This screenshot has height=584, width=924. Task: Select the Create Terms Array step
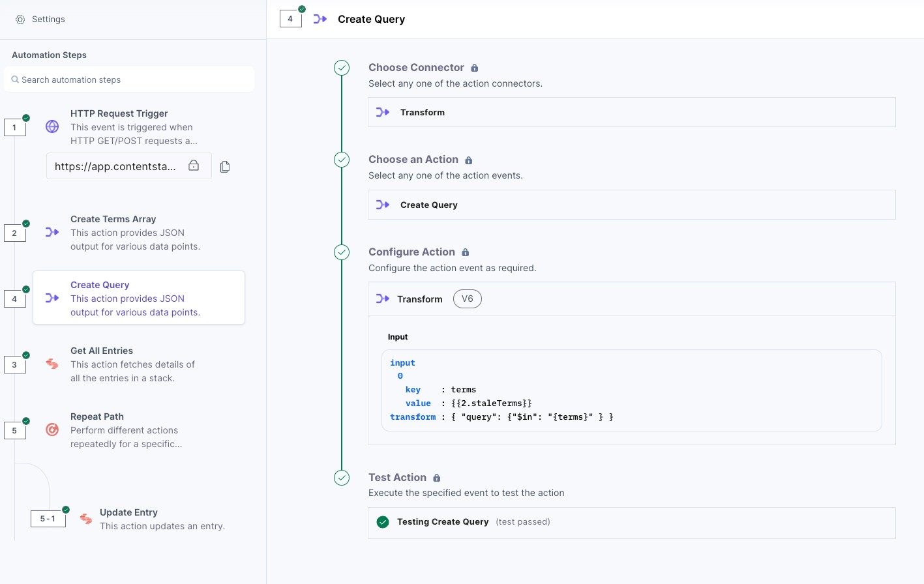click(x=135, y=233)
